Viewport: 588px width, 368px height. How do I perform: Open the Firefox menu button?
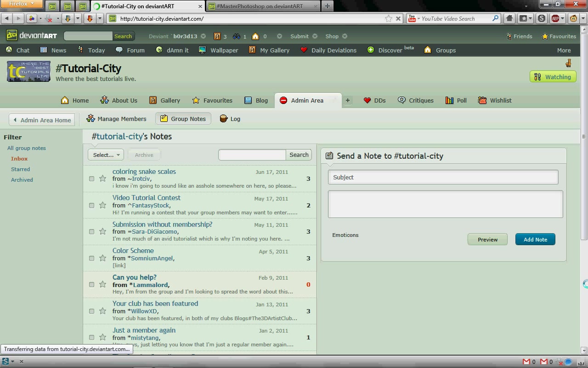[22, 4]
